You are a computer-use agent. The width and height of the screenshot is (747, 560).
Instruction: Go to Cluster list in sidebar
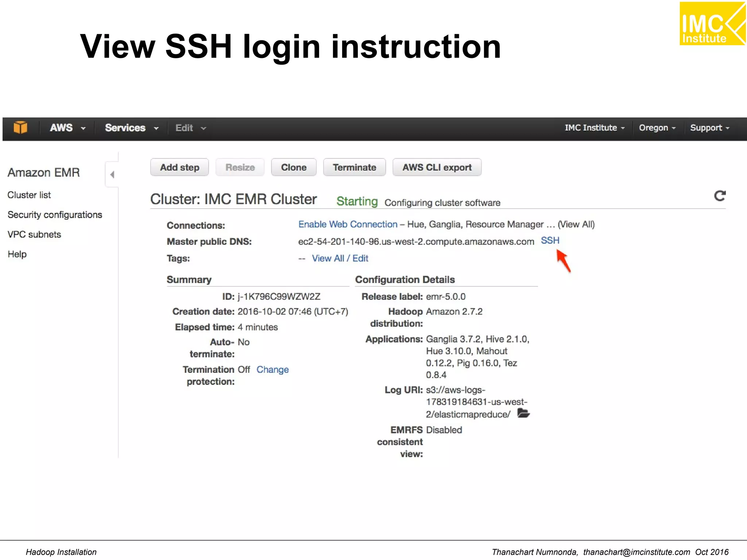[29, 195]
